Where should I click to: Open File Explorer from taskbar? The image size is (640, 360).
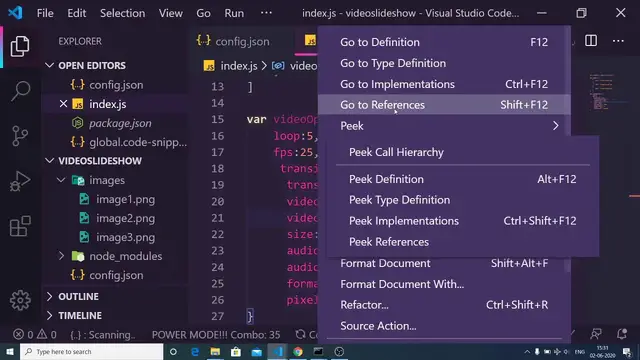(215, 351)
